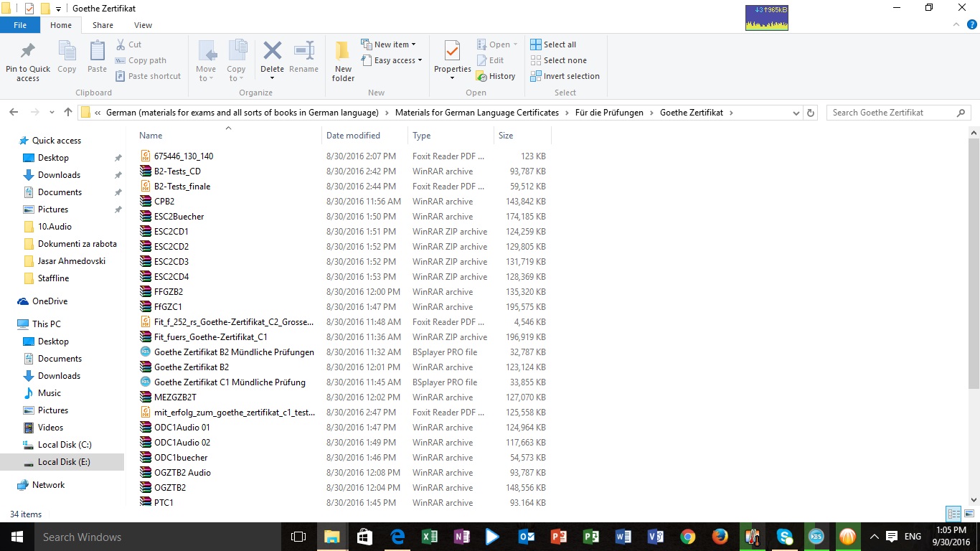This screenshot has height=551, width=980.
Task: Click Copy path in ribbon
Action: [141, 60]
